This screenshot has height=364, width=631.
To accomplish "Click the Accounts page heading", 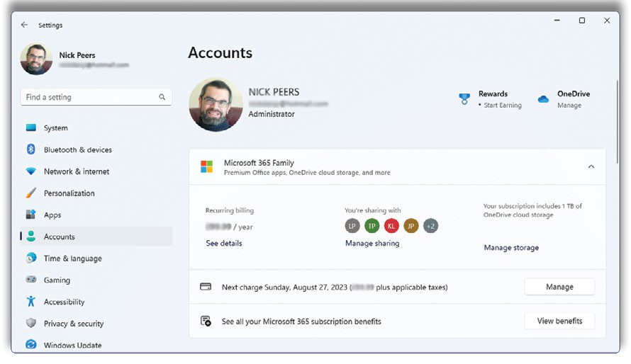I will 220,52.
